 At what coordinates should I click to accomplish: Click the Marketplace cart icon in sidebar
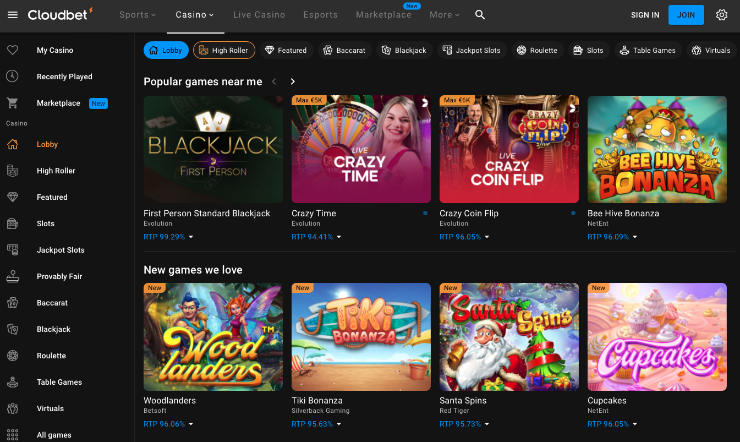13,102
